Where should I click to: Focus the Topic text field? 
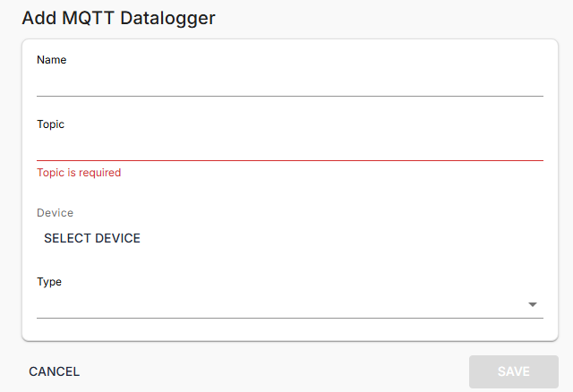(289, 148)
